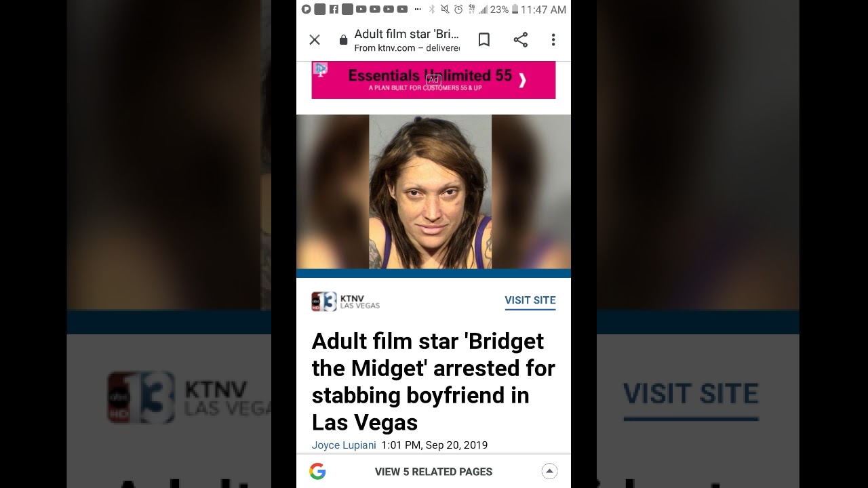Tap the alarm clock status icon
The image size is (868, 488).
[x=458, y=9]
